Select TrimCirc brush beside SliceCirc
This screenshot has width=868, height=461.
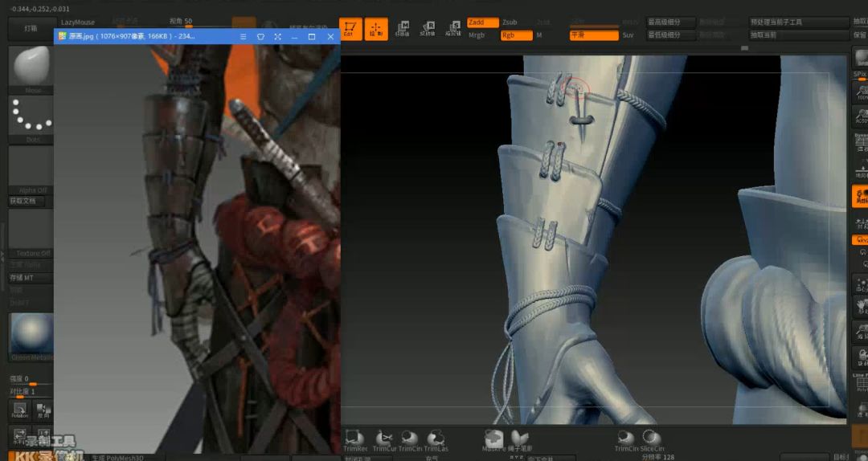pos(626,441)
